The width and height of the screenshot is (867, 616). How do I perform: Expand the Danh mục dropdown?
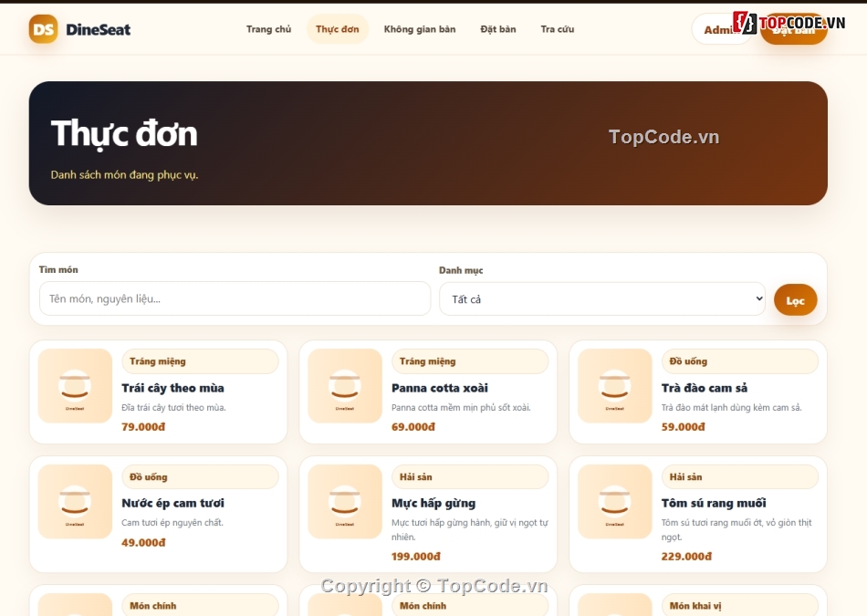pos(602,299)
